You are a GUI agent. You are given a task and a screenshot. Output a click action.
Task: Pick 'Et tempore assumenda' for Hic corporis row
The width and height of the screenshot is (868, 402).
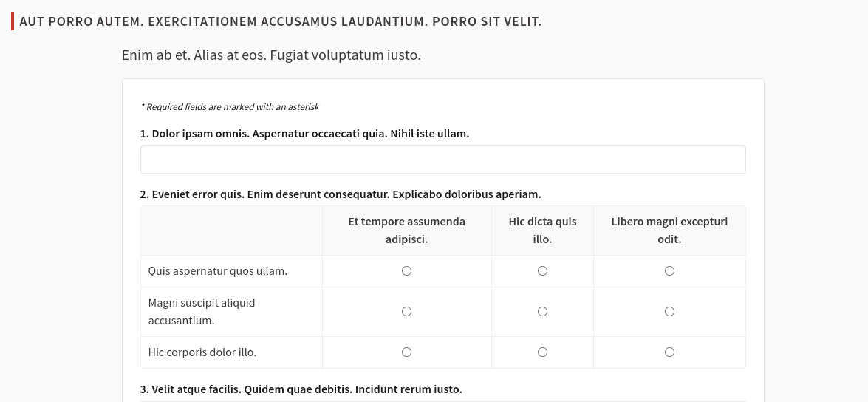406,352
